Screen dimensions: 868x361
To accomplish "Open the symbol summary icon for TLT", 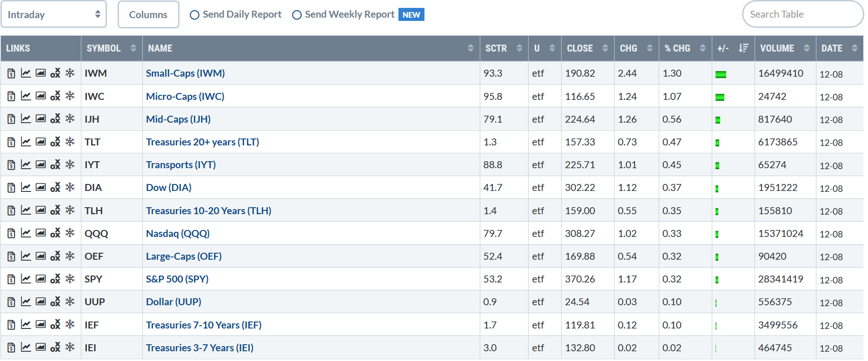I will click(x=12, y=142).
